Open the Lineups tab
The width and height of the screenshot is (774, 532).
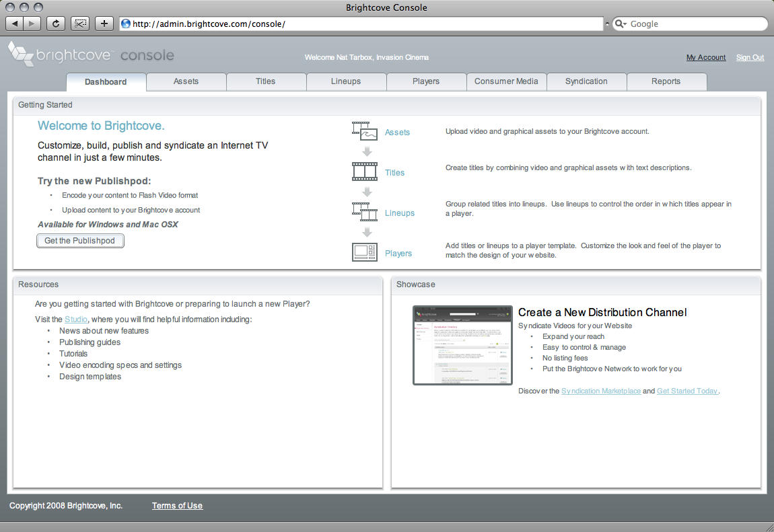click(346, 81)
